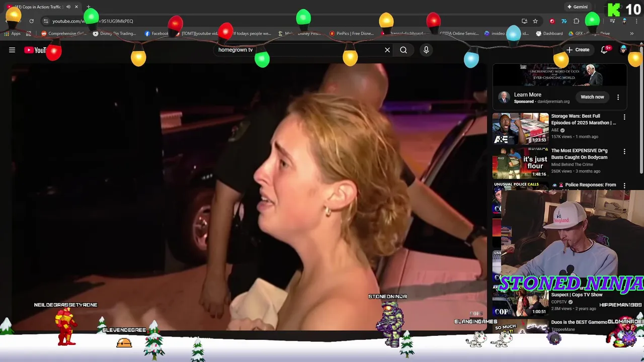The height and width of the screenshot is (362, 644).
Task: Click the address bar URL
Action: coord(93,21)
